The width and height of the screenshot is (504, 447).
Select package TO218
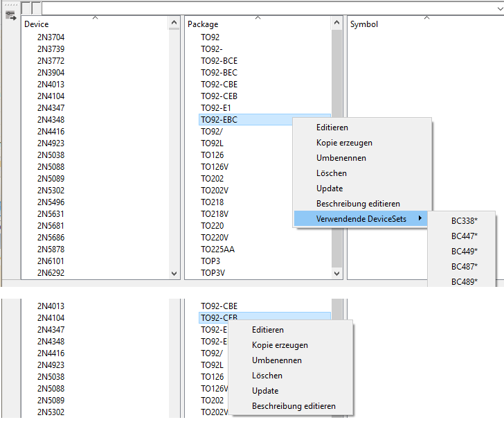click(x=212, y=202)
